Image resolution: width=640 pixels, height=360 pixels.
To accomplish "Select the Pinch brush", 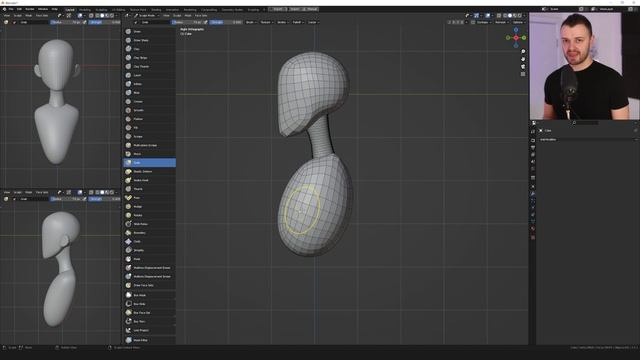I will click(149, 154).
